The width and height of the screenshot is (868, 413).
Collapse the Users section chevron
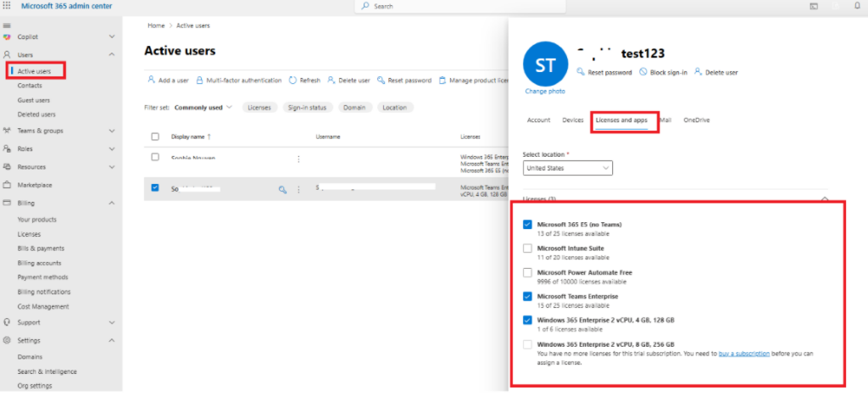pyautogui.click(x=112, y=55)
